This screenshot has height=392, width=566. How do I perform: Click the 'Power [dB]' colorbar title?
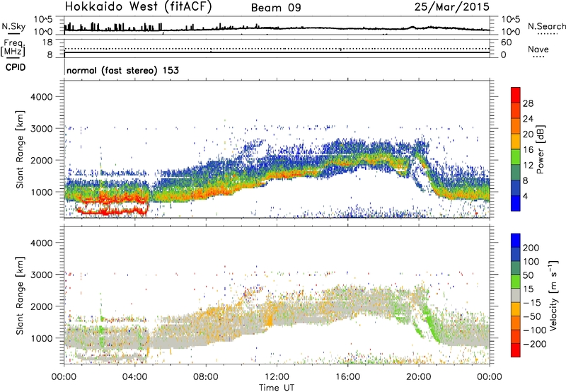tap(541, 149)
